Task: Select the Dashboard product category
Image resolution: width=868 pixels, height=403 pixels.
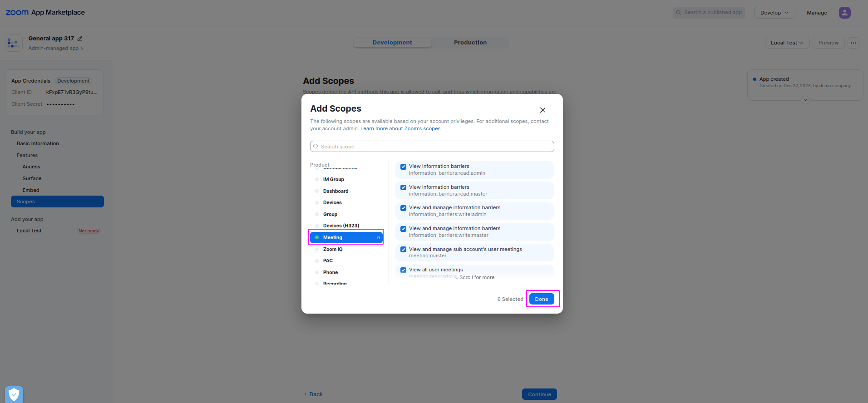Action: coord(335,191)
